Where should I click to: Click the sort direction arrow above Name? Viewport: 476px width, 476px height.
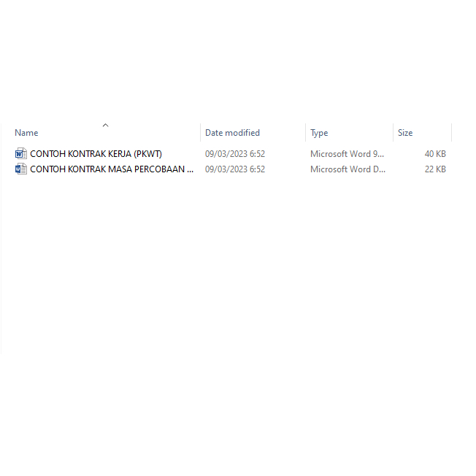click(105, 125)
